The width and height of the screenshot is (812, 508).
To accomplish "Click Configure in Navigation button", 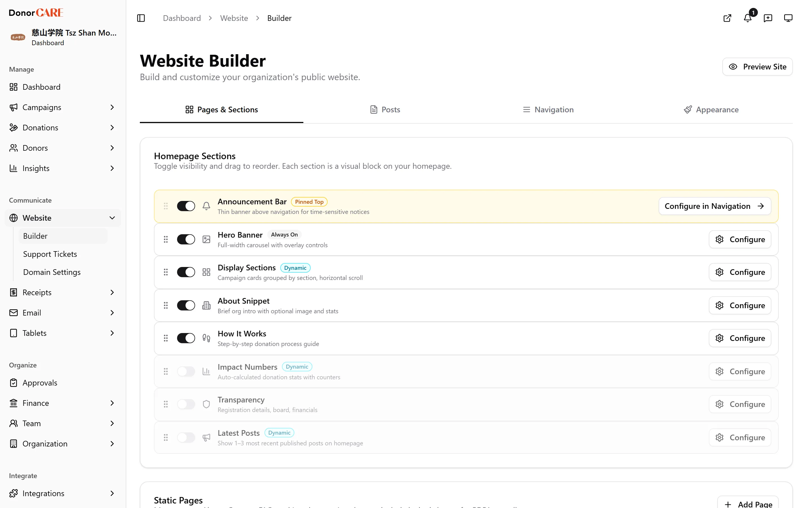I will coord(715,206).
